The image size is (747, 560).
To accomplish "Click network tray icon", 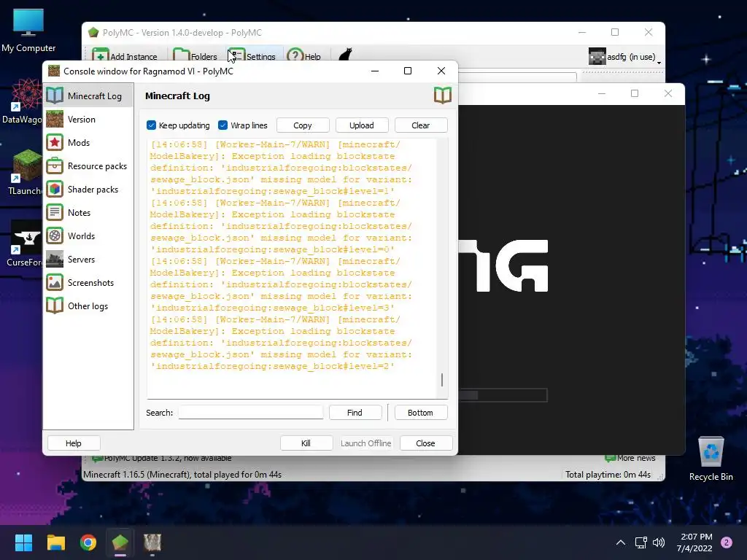I will (x=640, y=542).
